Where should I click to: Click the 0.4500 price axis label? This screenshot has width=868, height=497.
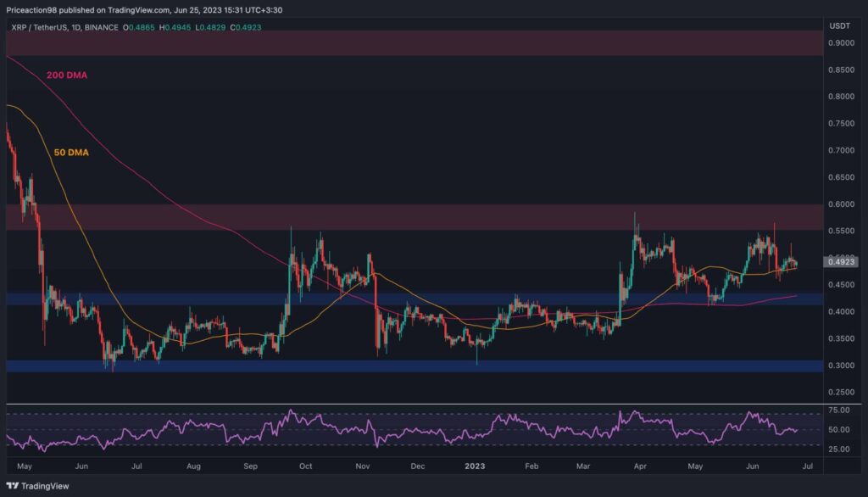[x=841, y=285]
